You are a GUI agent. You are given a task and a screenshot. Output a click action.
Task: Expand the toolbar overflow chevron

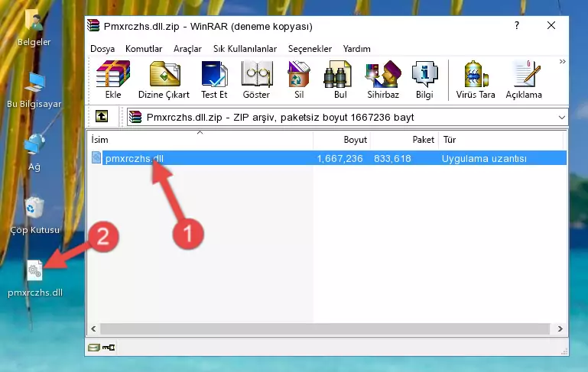562,61
